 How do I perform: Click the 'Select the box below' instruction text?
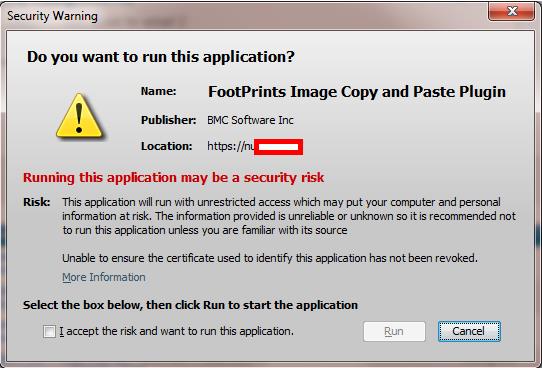point(190,305)
